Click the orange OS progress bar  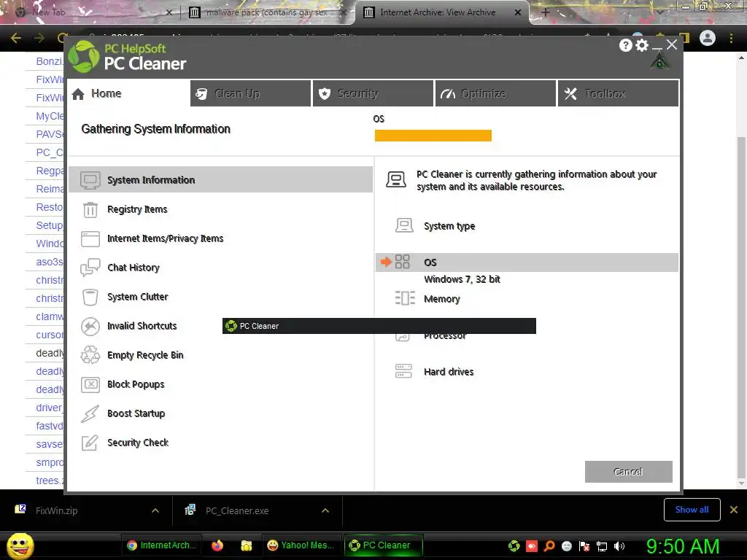[x=433, y=136]
